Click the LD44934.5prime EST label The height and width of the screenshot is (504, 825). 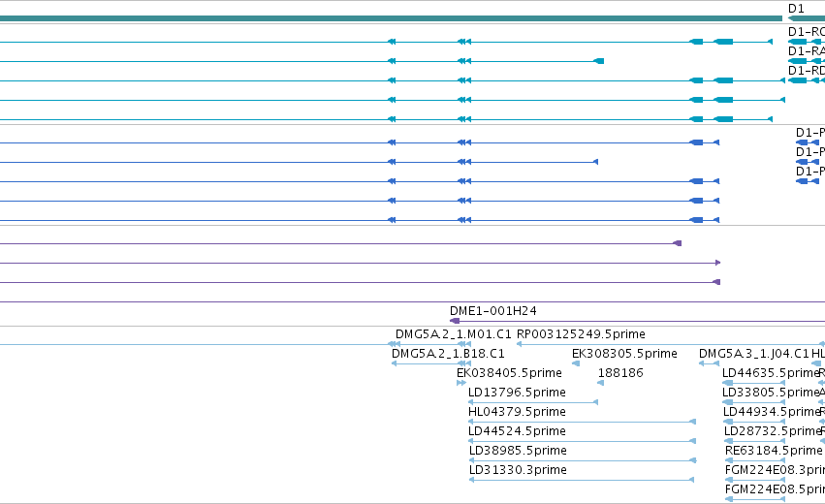click(772, 412)
